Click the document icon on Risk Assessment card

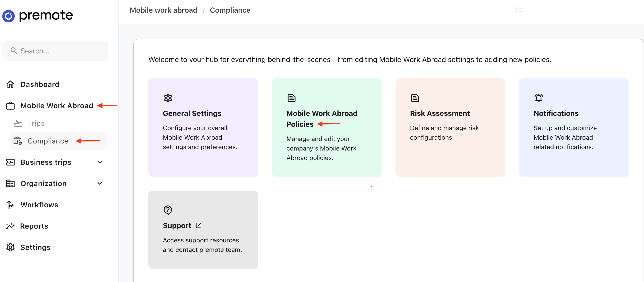(x=415, y=98)
